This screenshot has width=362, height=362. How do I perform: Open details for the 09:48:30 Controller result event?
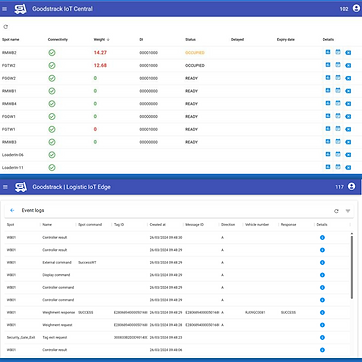[322, 238]
